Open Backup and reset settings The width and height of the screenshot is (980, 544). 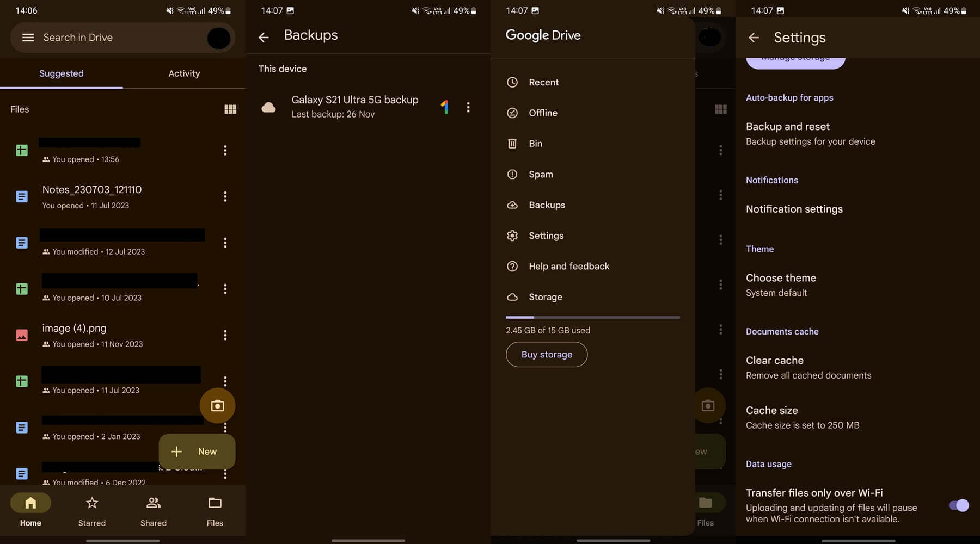(857, 134)
